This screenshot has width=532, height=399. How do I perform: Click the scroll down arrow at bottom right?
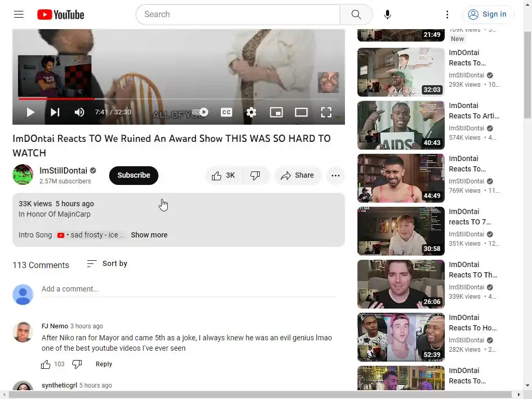(527, 385)
